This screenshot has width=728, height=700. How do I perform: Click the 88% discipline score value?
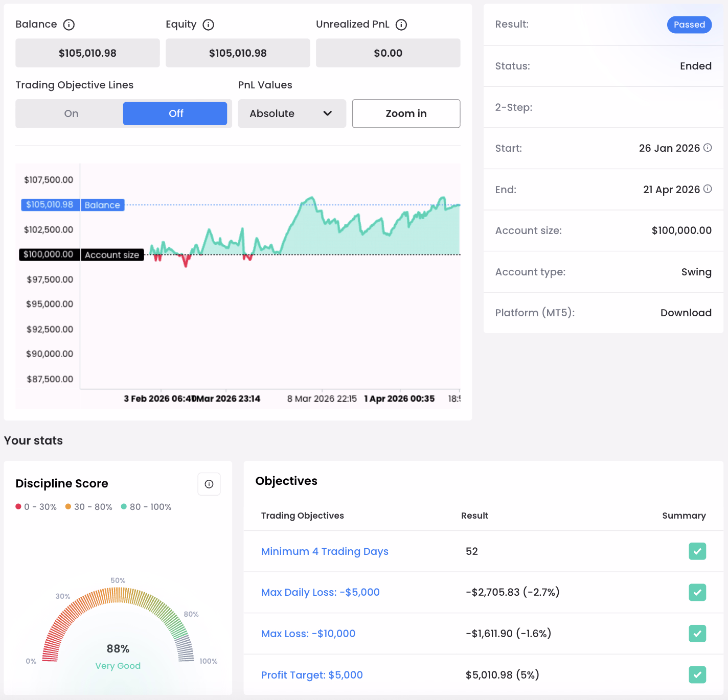pyautogui.click(x=118, y=648)
